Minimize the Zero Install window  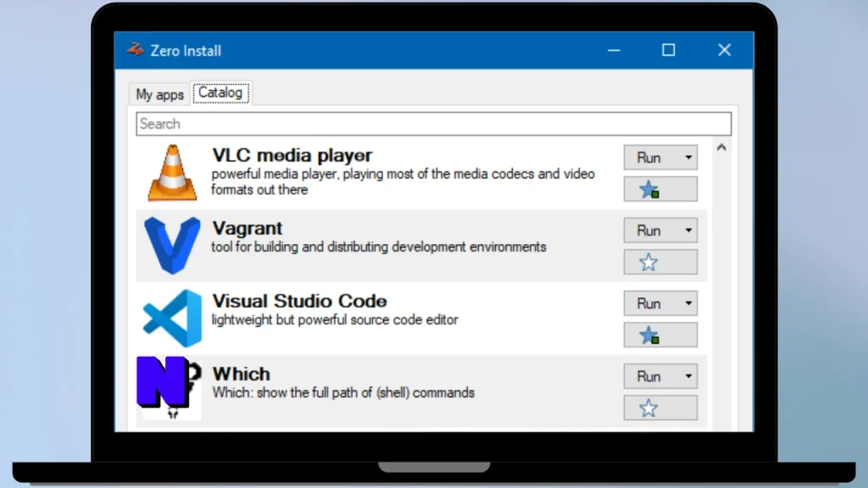click(x=614, y=50)
